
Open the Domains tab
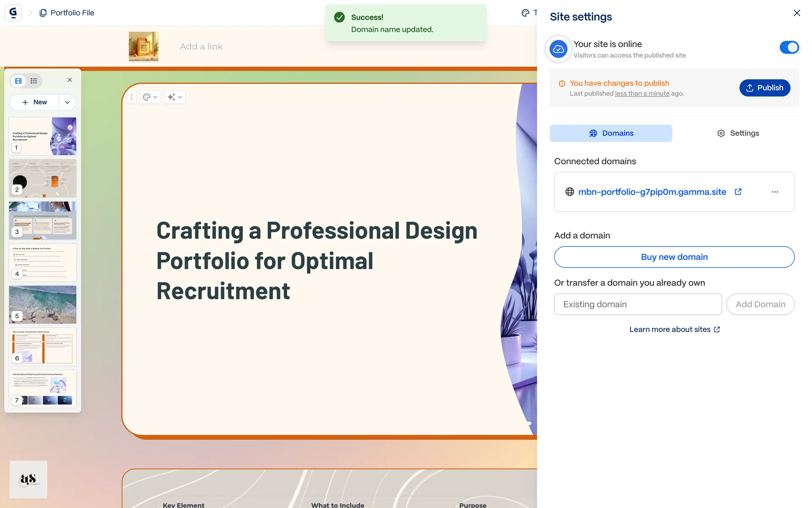[611, 133]
